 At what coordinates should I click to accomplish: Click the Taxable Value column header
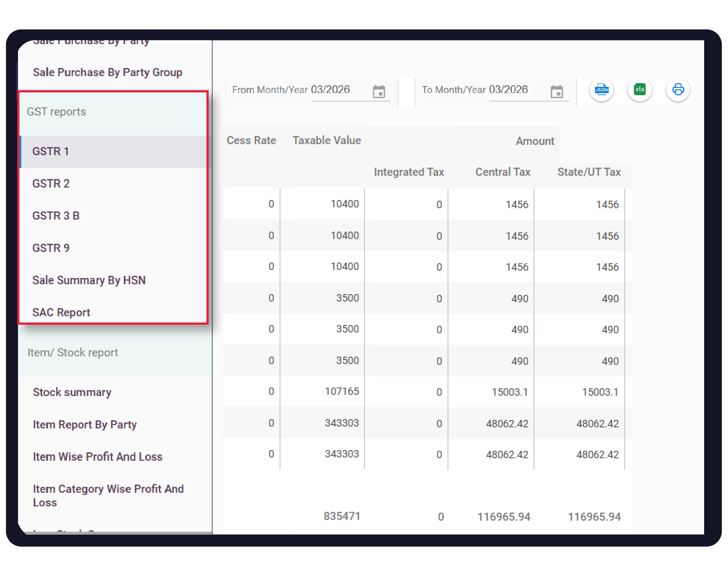pyautogui.click(x=327, y=140)
